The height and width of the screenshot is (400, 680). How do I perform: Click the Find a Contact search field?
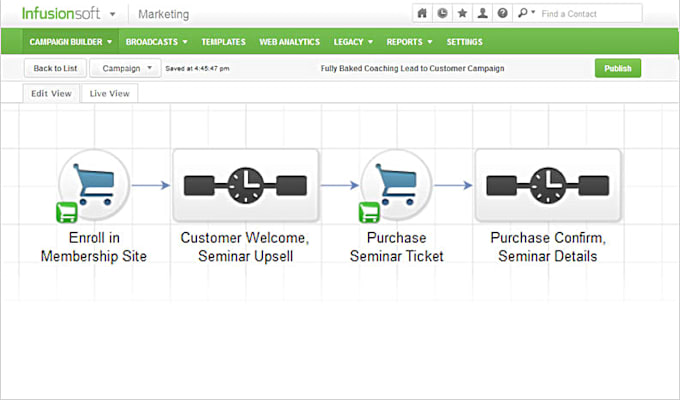pos(590,13)
